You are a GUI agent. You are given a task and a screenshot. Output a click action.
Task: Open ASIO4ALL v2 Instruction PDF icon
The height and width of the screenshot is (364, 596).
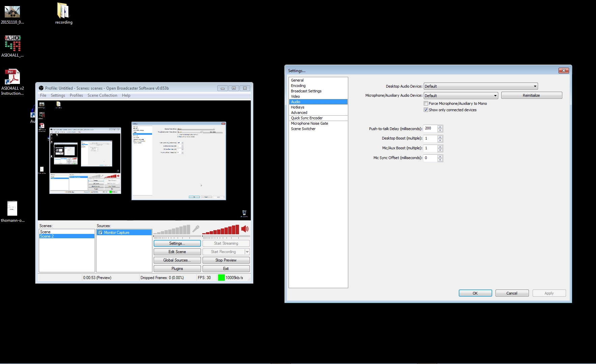[x=12, y=82]
